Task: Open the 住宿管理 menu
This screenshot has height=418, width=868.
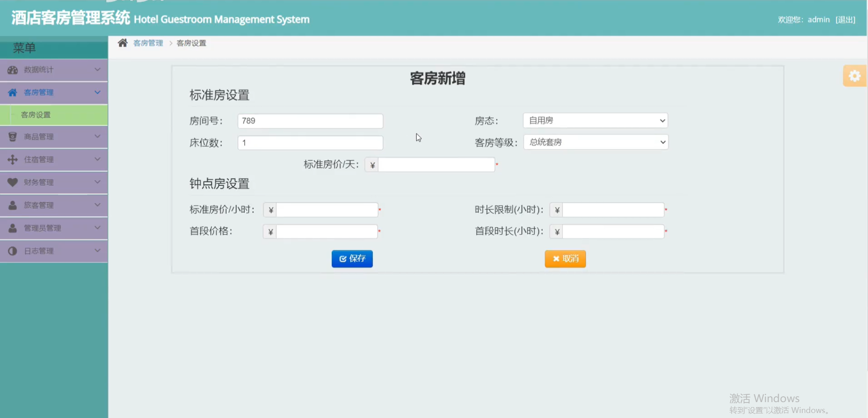Action: (x=54, y=159)
